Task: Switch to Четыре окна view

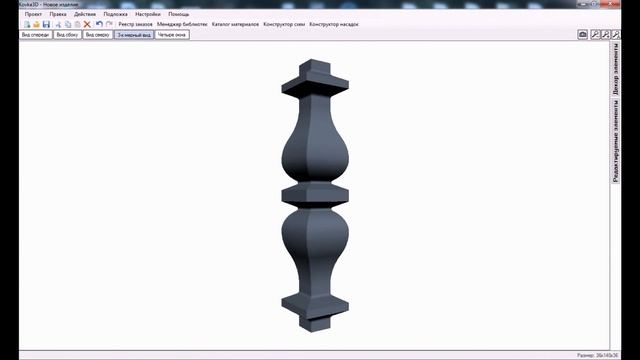Action: 172,35
